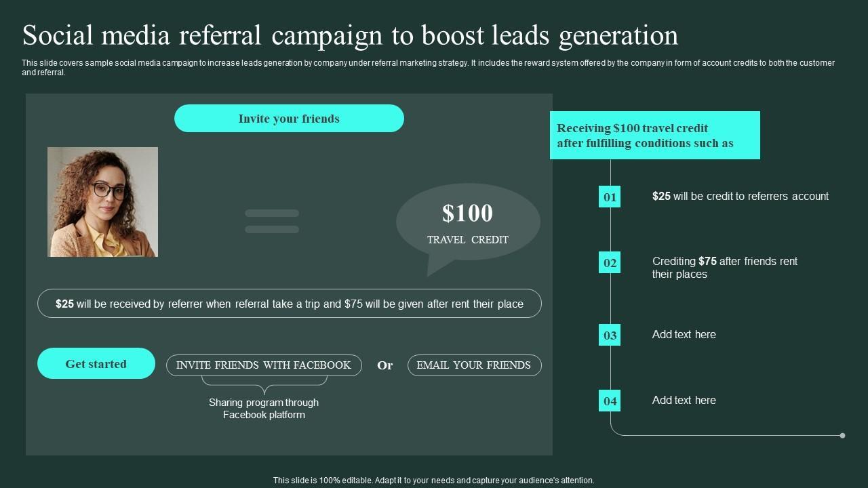Click the Email Your Friends button
The image size is (868, 488).
pyautogui.click(x=474, y=365)
